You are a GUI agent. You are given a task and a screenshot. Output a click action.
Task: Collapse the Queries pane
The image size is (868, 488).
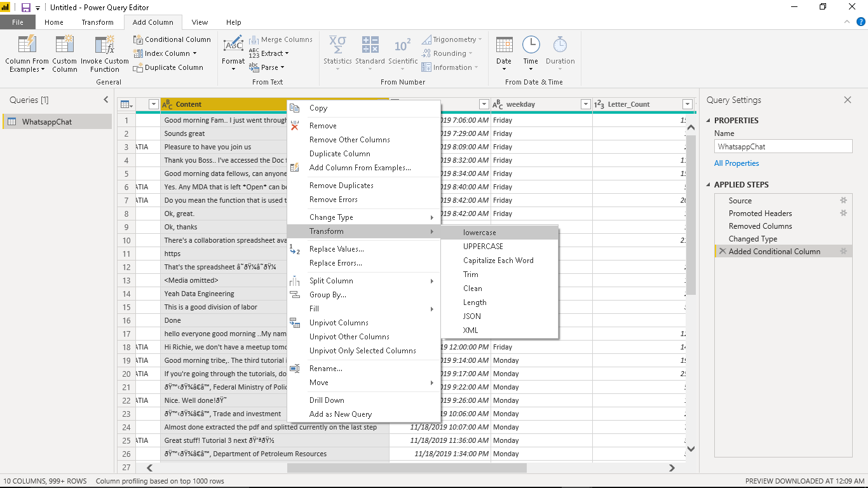[106, 100]
